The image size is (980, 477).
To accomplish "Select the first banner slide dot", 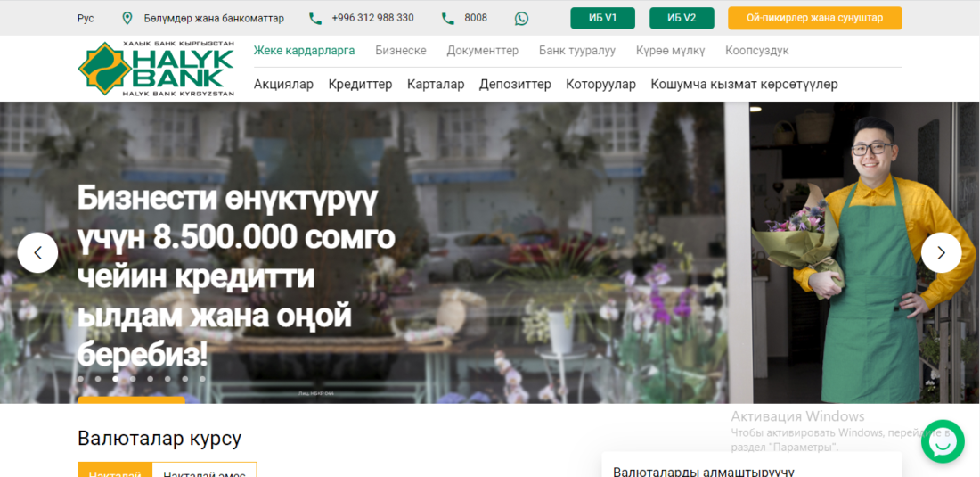I will coord(80,378).
